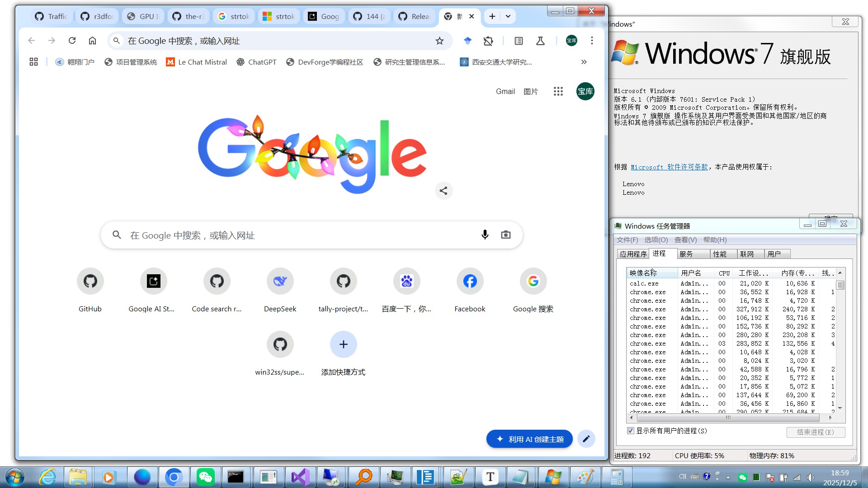This screenshot has height=488, width=868.
Task: Show hidden system tray icons
Action: click(x=728, y=477)
